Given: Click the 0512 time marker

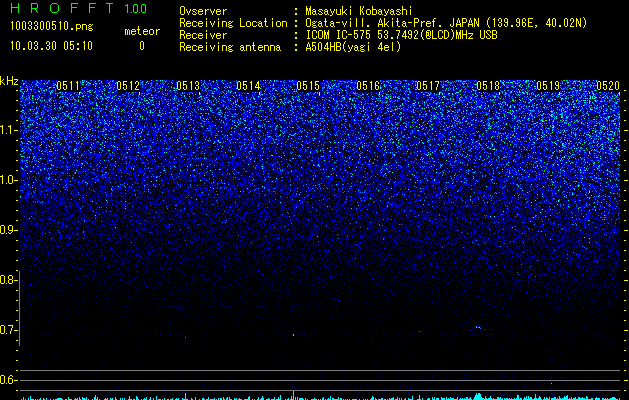Looking at the screenshot, I should [x=128, y=86].
